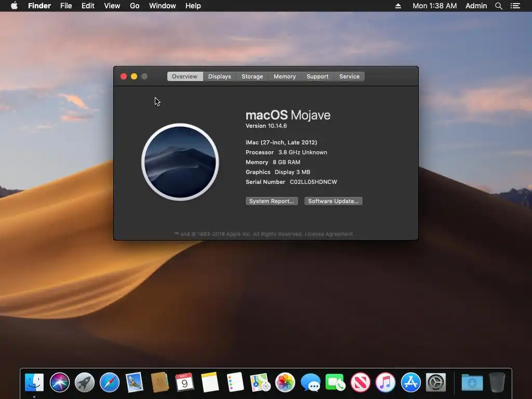The height and width of the screenshot is (399, 532).
Task: Open Reminders list icon
Action: 235,382
